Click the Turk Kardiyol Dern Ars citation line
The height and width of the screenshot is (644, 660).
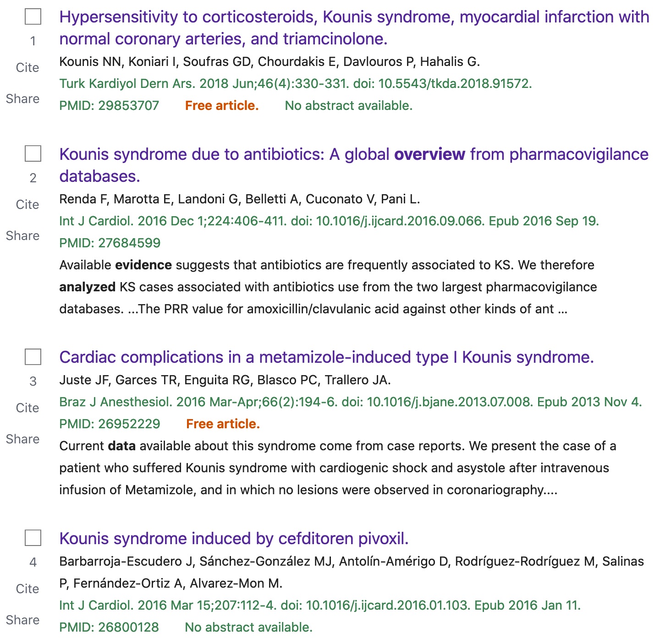pyautogui.click(x=295, y=84)
